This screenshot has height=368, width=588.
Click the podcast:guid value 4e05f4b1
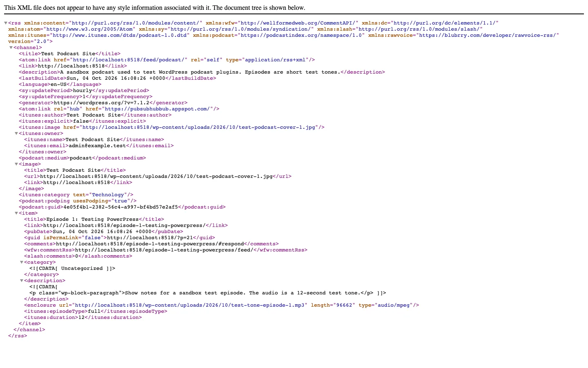(121, 207)
